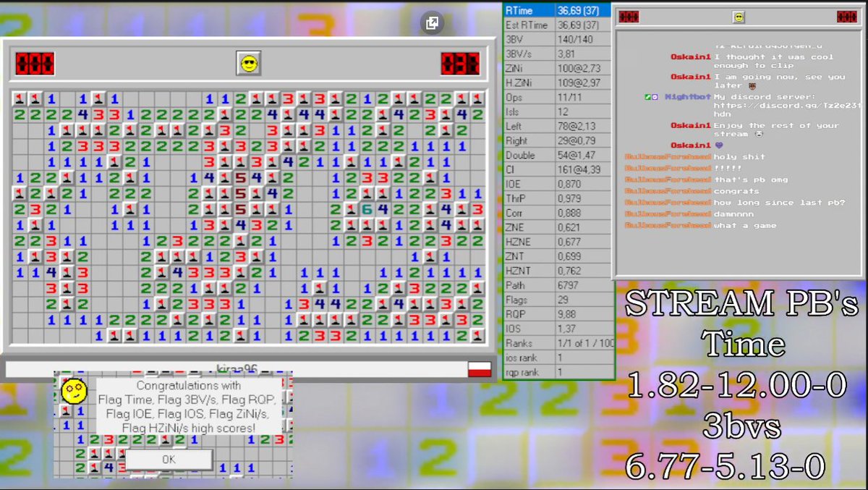Select the RTime row in stats panel
The image size is (868, 490).
[558, 10]
